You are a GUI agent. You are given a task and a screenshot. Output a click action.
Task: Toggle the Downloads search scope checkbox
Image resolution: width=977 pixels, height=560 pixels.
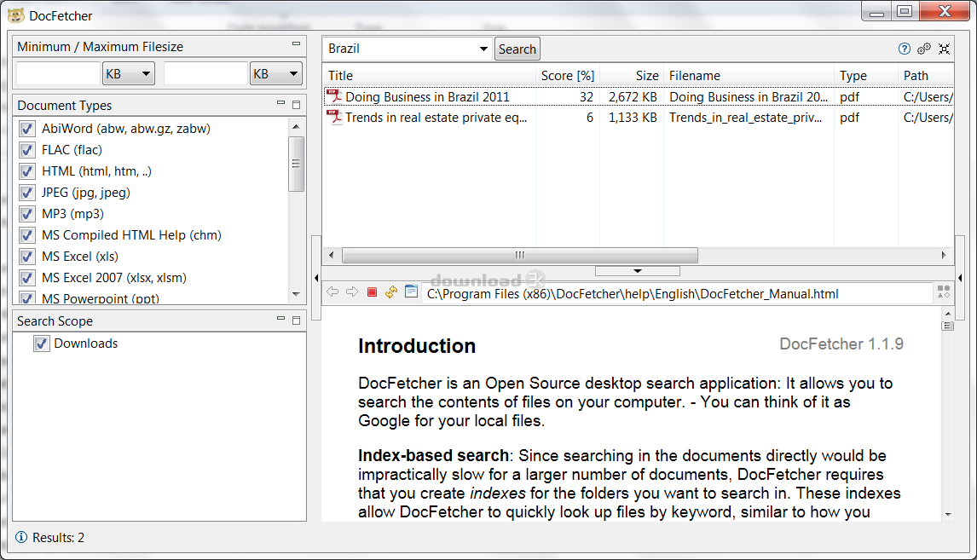coord(41,344)
